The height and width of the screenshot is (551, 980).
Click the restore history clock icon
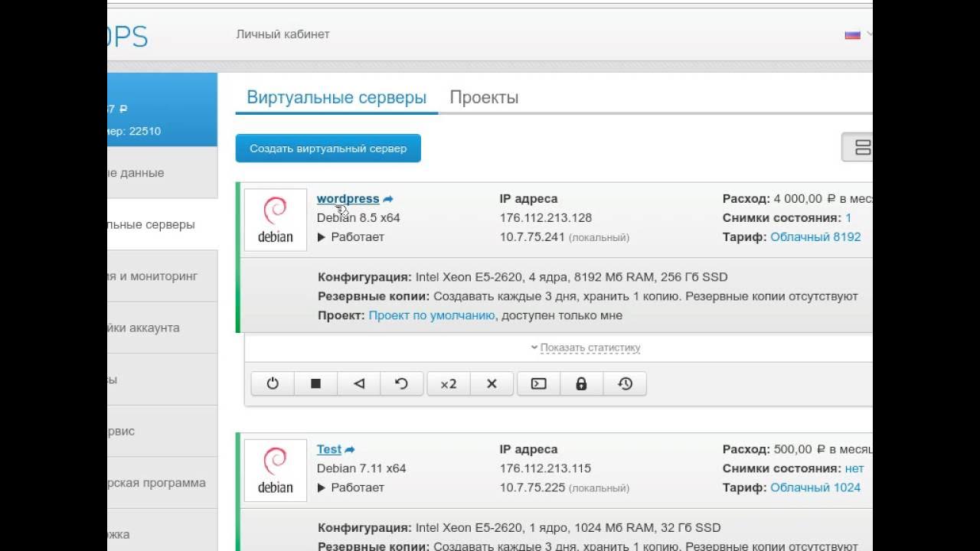click(x=625, y=384)
